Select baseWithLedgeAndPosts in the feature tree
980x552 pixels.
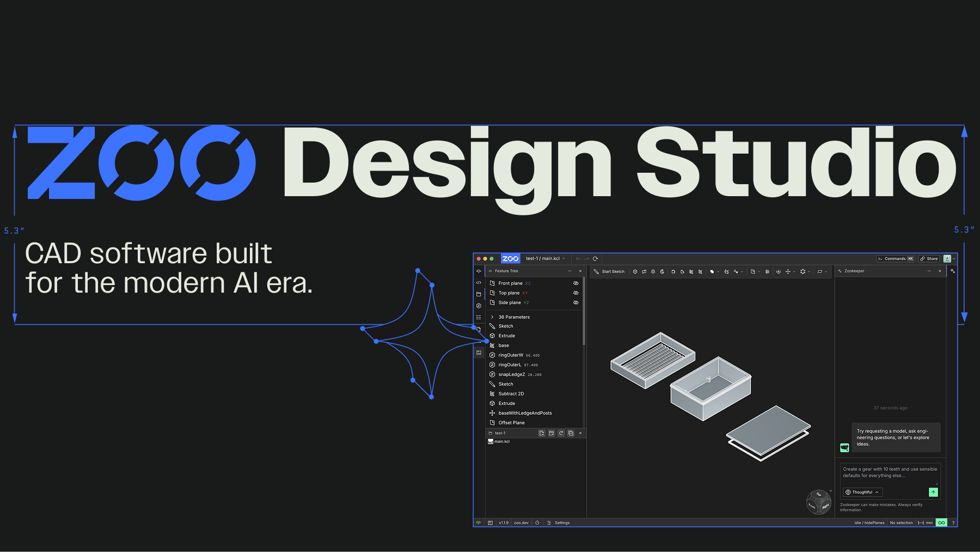click(525, 413)
